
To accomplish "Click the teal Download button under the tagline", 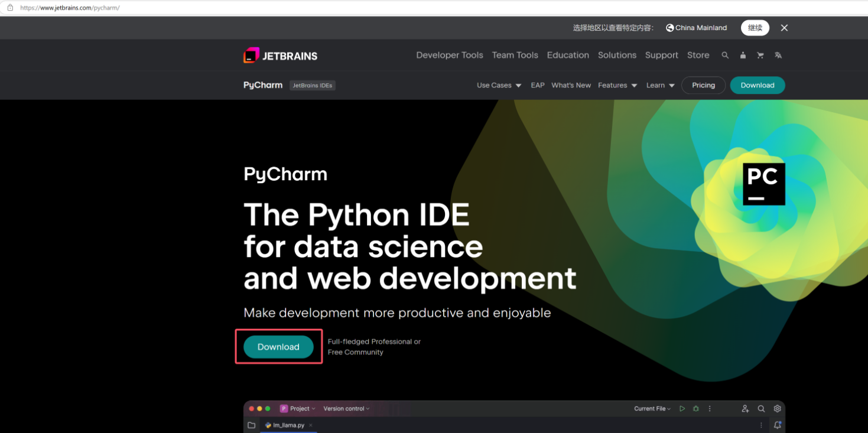I will pyautogui.click(x=278, y=347).
